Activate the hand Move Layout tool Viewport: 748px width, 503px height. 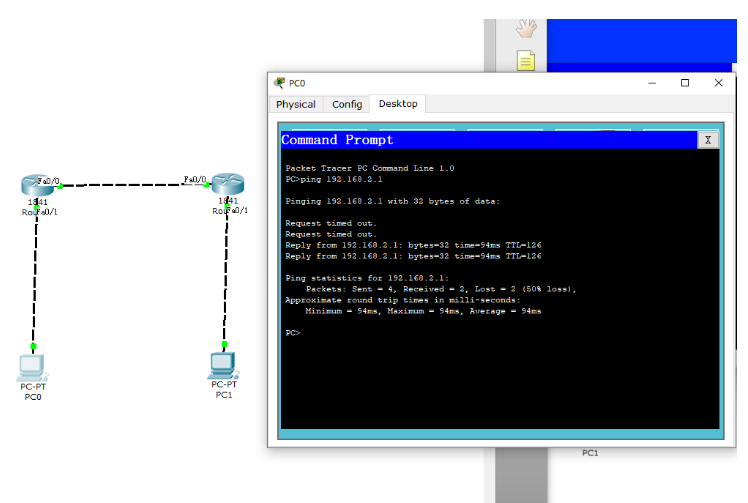click(526, 29)
